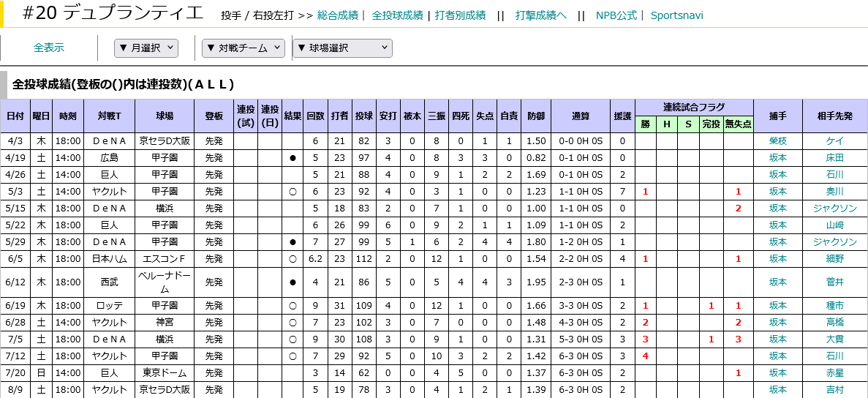The height and width of the screenshot is (398, 868).
Task: Visit the NPB公式 link
Action: coord(616,15)
